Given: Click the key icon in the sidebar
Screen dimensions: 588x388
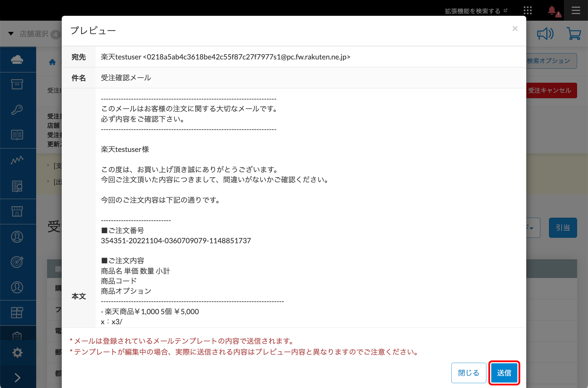Looking at the screenshot, I should pyautogui.click(x=17, y=110).
